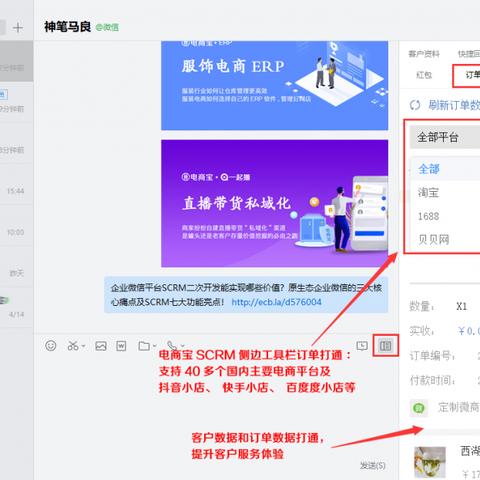Click the 付款时间 label
Viewport: 480px width, 480px height.
(432, 380)
